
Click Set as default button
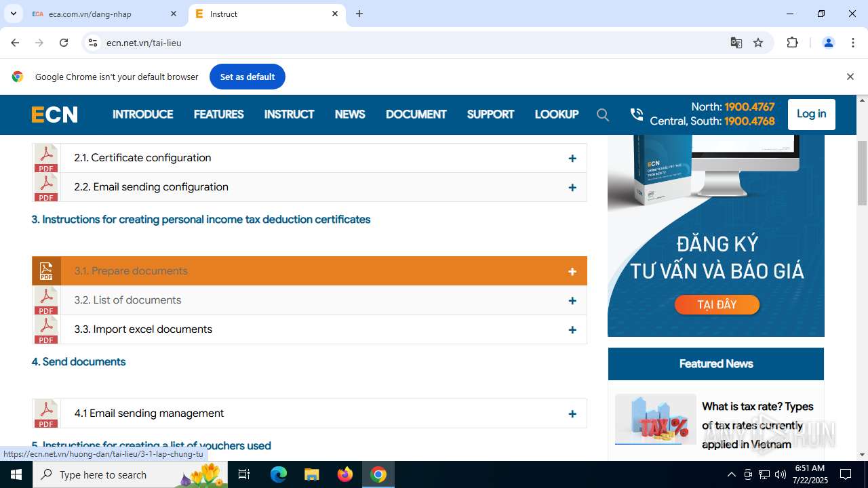tap(247, 77)
